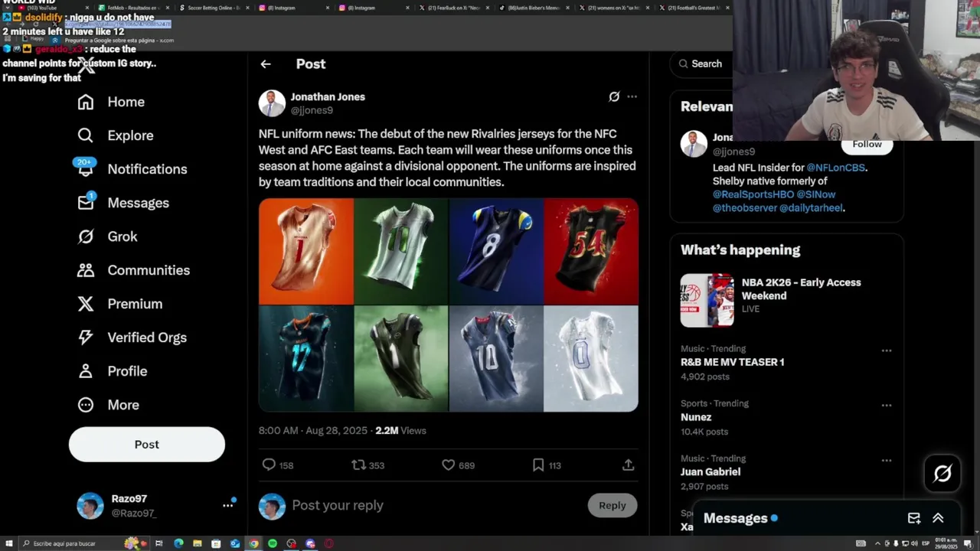Open the @RealSportsHBO link
980x551 pixels.
tap(753, 194)
